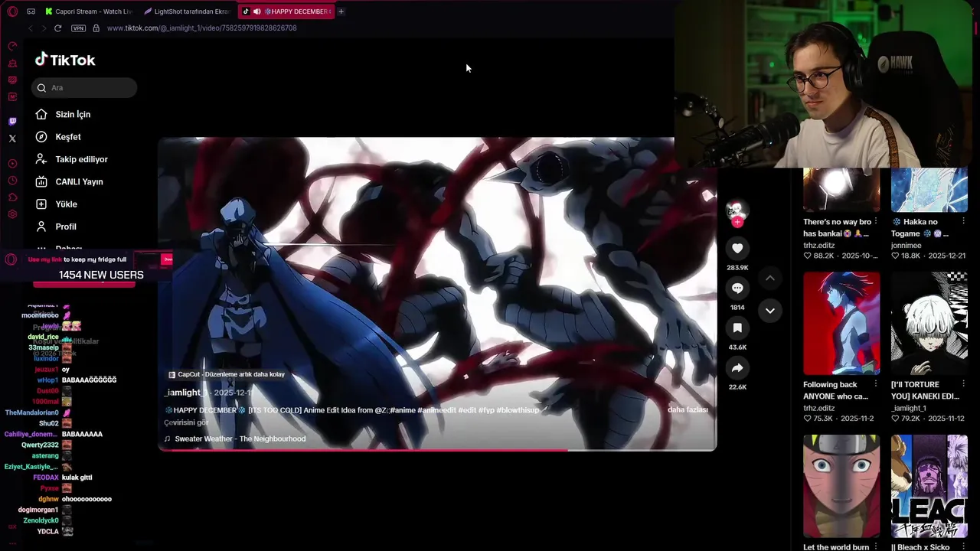Open jonnimee author link
980x551 pixels.
coord(906,246)
